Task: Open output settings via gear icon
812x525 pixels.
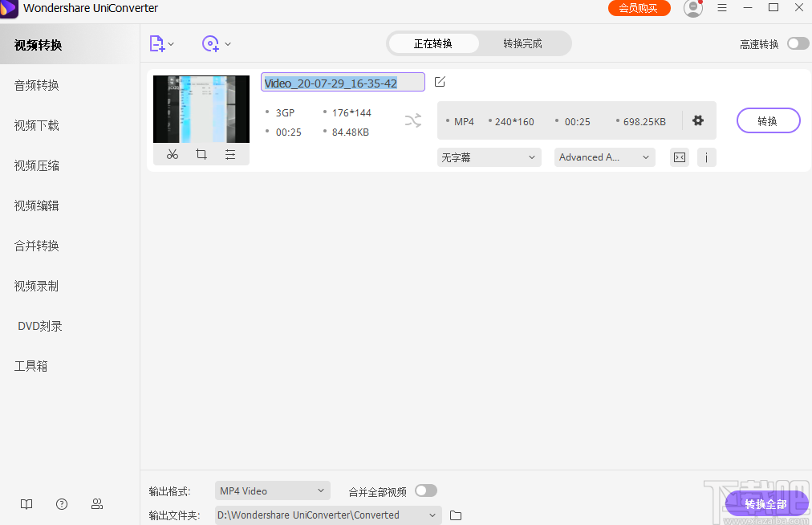Action: [x=697, y=120]
